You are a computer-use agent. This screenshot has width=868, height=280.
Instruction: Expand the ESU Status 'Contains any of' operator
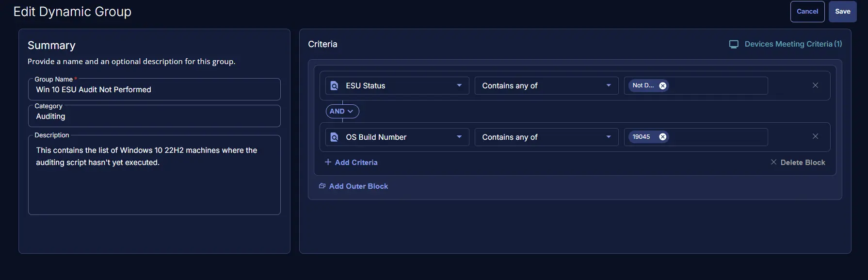(608, 85)
